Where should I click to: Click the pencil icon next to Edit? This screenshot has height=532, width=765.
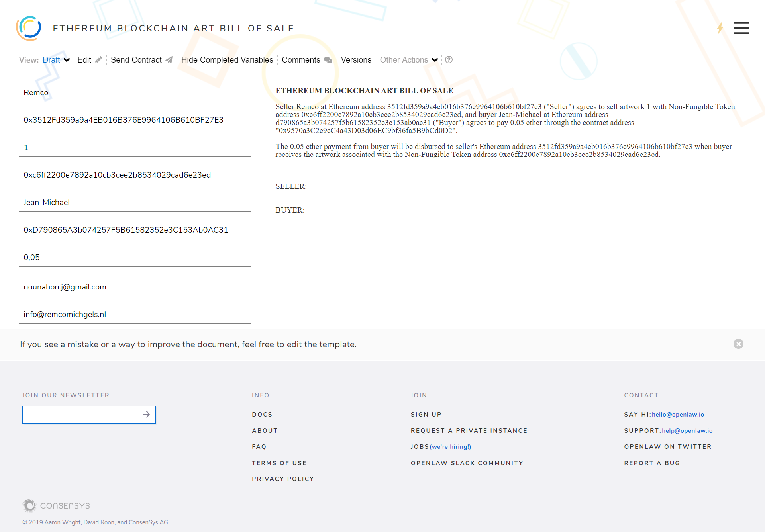click(x=98, y=60)
